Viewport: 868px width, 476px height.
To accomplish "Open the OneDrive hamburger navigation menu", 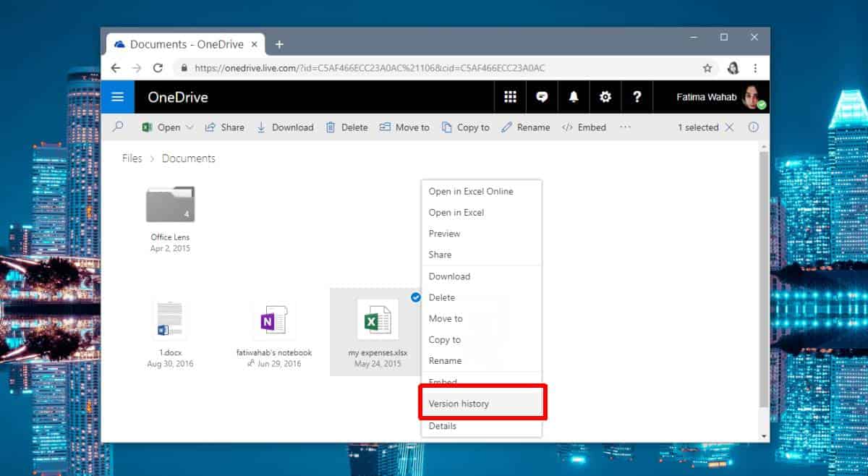I will [117, 97].
